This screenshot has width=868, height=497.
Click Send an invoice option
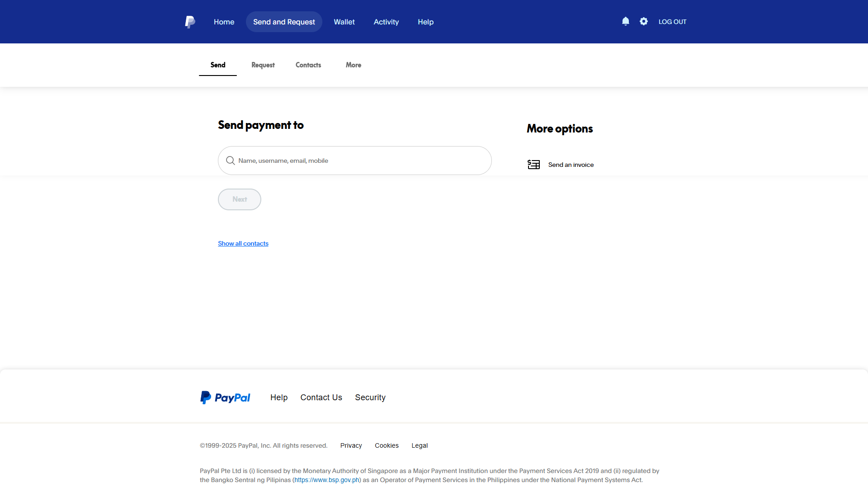[571, 165]
